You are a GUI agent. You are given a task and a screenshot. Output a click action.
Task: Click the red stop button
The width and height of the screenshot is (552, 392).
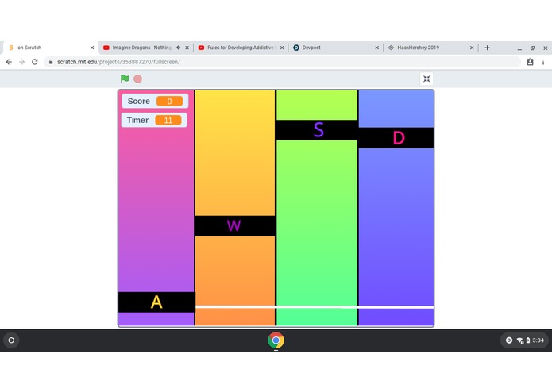138,79
